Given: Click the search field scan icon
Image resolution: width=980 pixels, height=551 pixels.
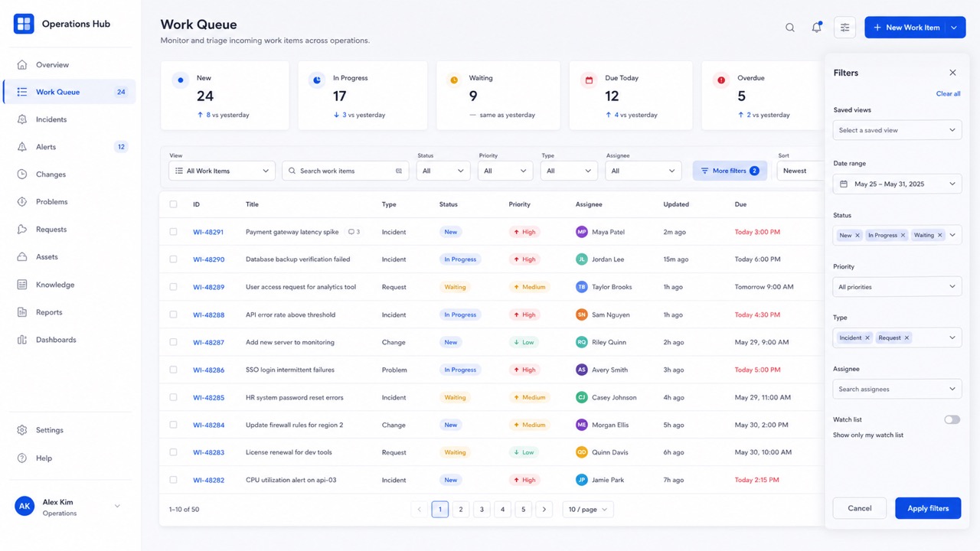Looking at the screenshot, I should [399, 171].
